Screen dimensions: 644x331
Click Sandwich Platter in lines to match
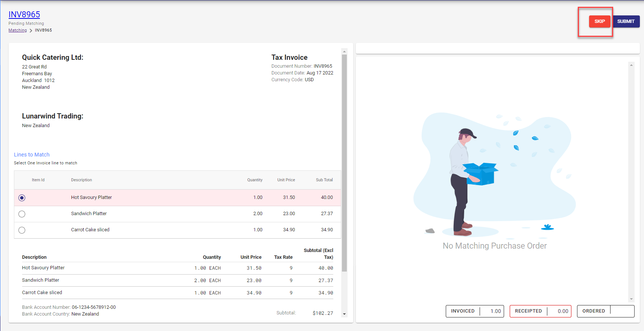pyautogui.click(x=89, y=214)
